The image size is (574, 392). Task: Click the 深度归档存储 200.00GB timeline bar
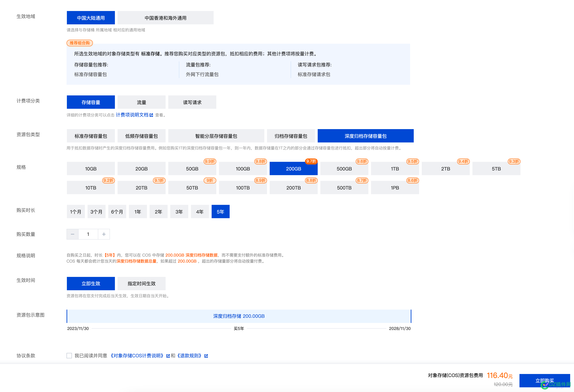click(x=239, y=316)
